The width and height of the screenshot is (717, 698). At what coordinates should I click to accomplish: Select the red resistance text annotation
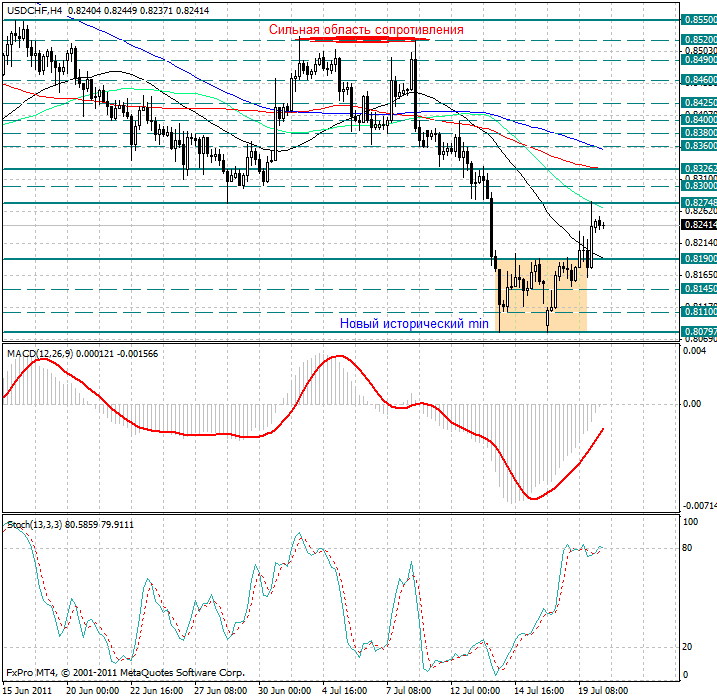coord(366,30)
